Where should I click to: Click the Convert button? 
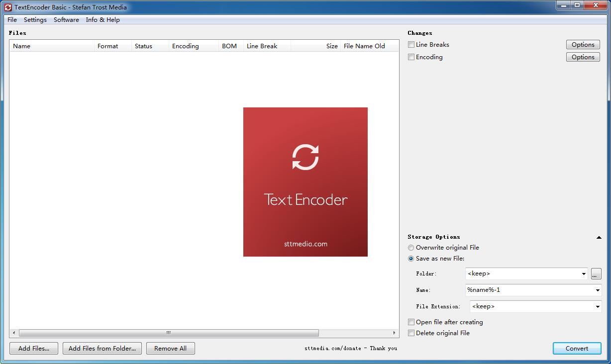click(577, 349)
